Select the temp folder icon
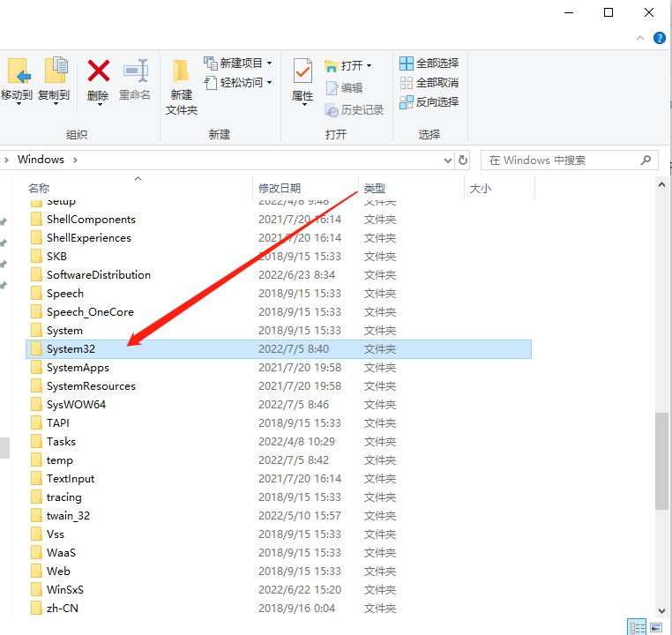The image size is (672, 635). click(x=36, y=460)
